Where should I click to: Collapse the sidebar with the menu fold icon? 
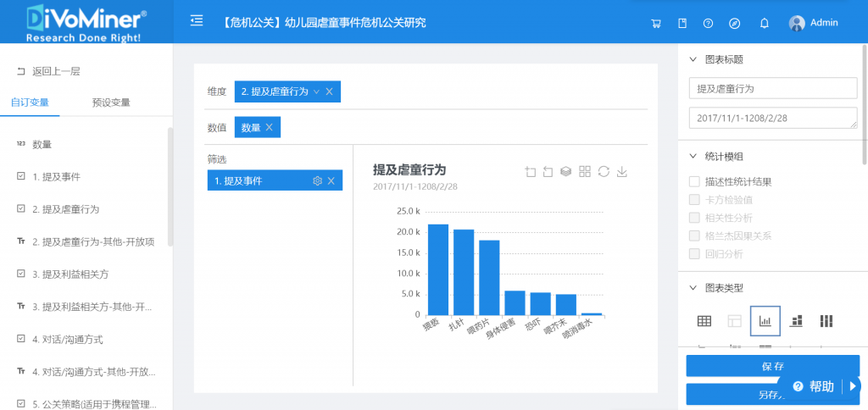click(197, 21)
